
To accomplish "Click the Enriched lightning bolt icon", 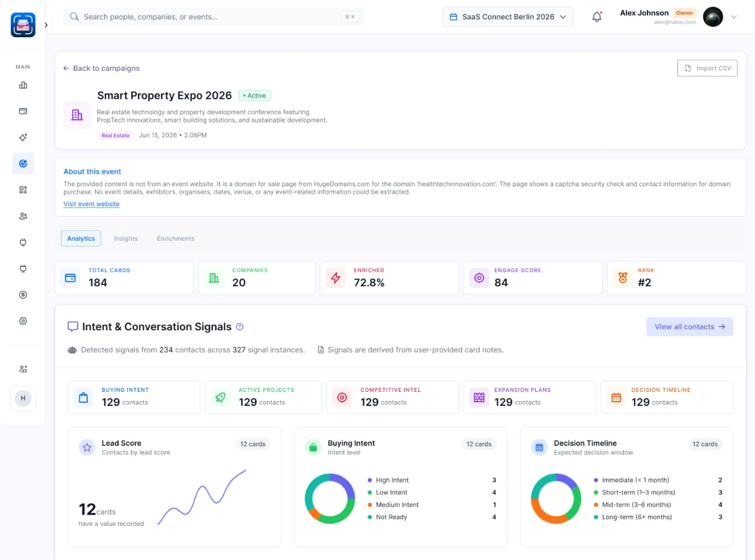I will 336,278.
